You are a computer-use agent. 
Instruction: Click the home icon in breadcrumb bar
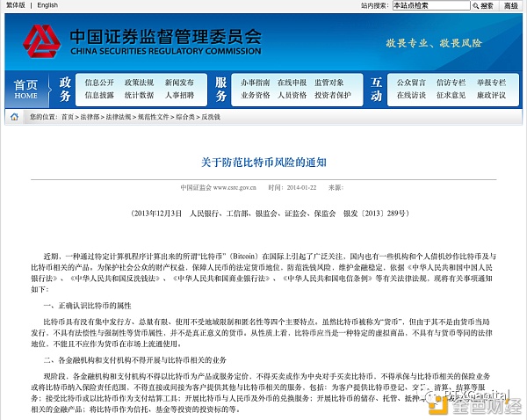point(14,117)
